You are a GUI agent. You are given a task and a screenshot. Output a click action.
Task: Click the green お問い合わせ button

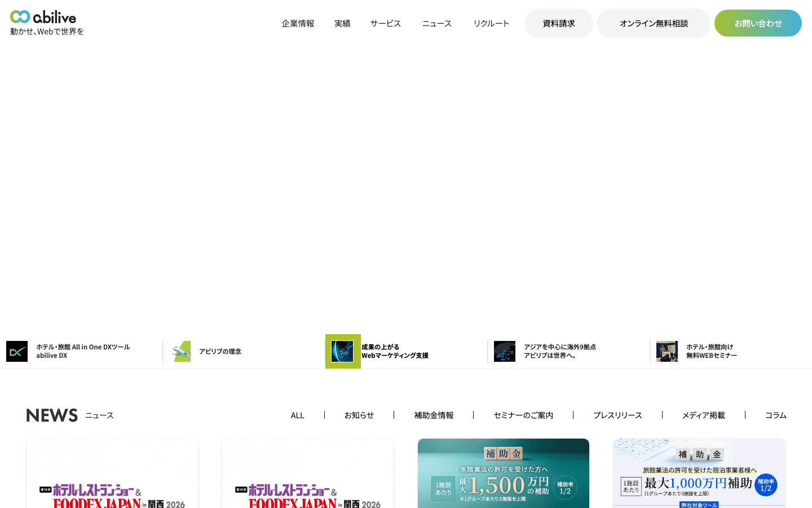[x=758, y=23]
